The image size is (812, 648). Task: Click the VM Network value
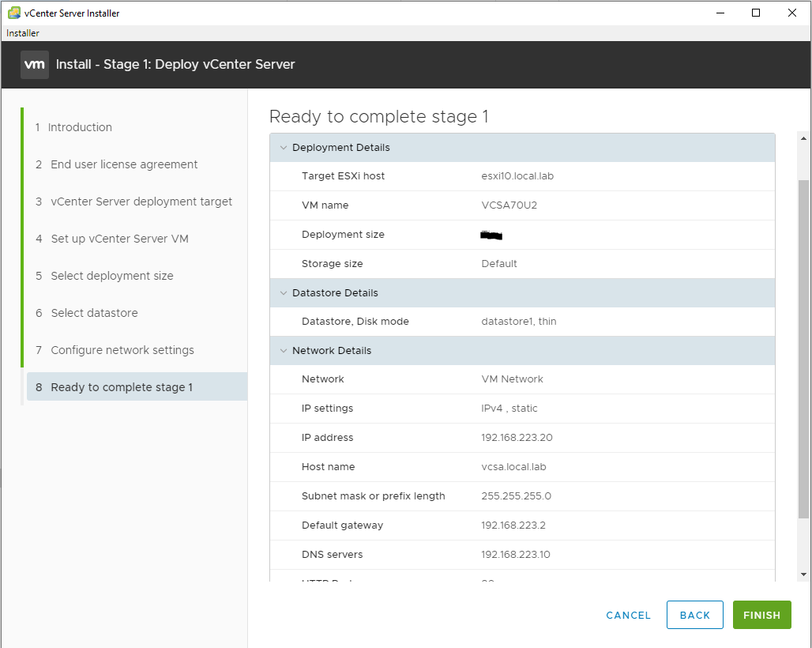tap(512, 379)
